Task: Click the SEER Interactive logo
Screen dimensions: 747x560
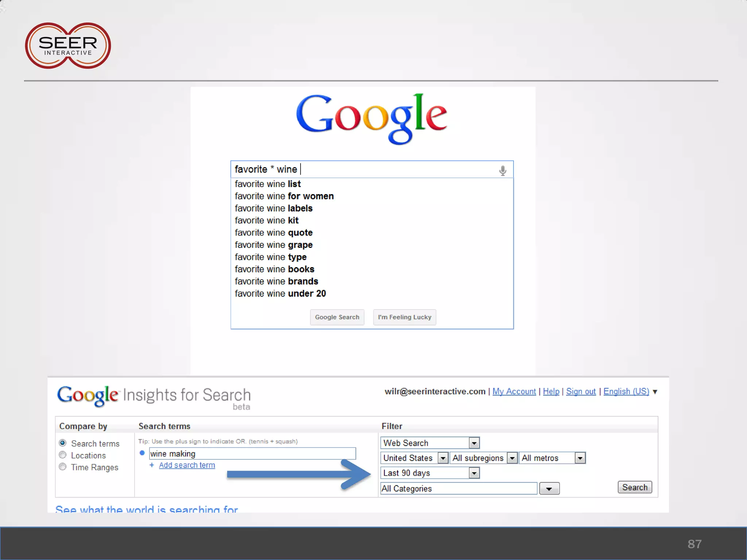Action: 68,46
